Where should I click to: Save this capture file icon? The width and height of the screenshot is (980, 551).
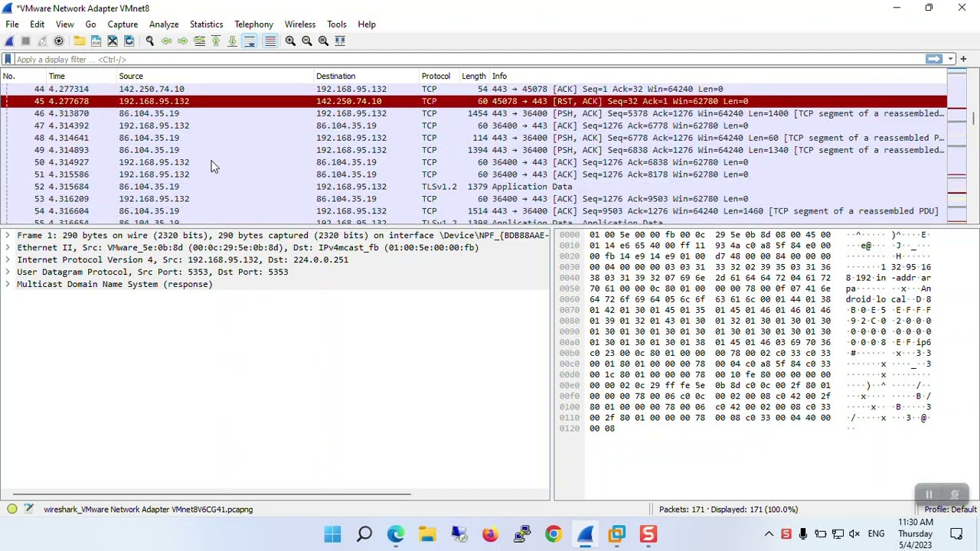[96, 41]
